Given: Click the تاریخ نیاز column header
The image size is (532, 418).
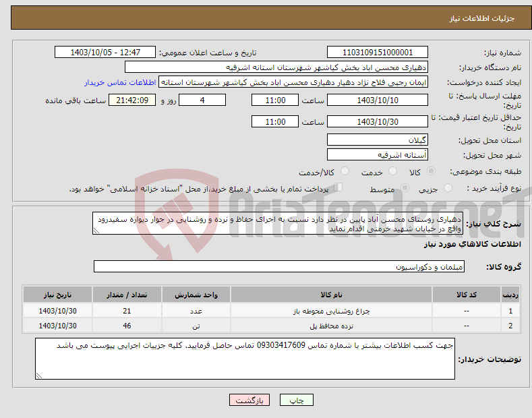Looking at the screenshot, I should pos(58,295).
